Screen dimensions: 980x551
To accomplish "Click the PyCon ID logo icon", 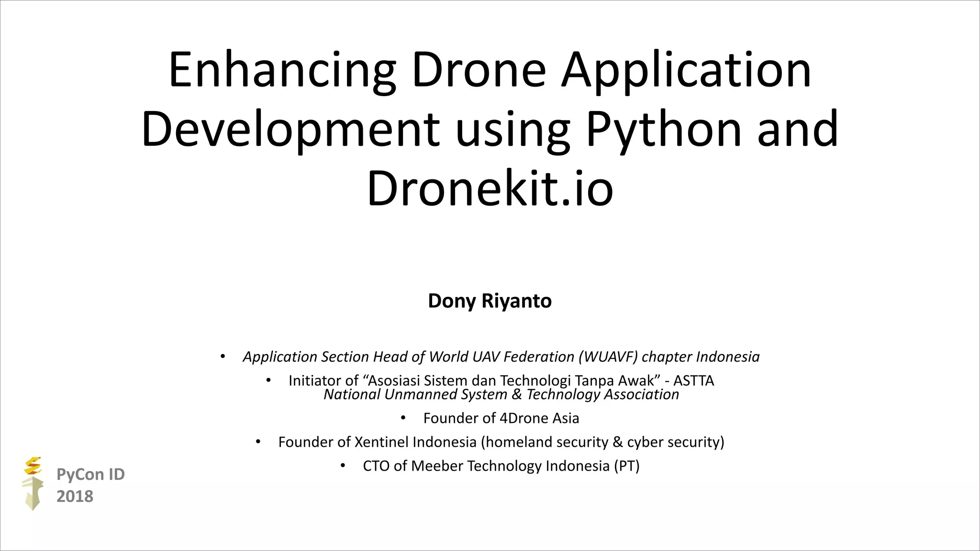I will (x=33, y=483).
